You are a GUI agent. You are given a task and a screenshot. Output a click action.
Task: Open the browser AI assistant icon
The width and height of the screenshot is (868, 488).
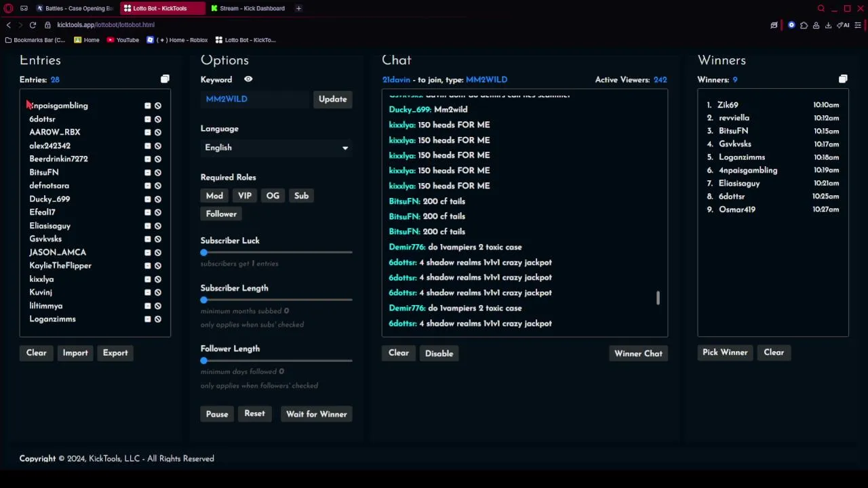point(844,25)
